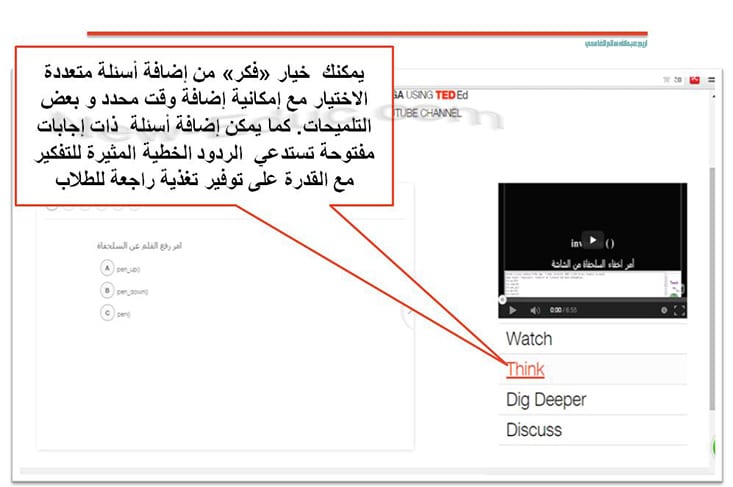The width and height of the screenshot is (733, 487).
Task: Click the video time display 0:00
Action: 555,310
